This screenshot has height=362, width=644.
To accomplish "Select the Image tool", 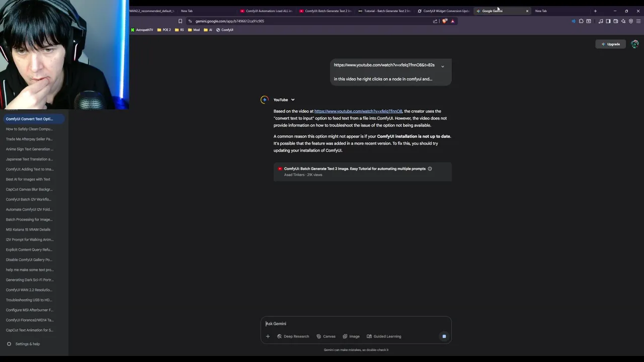I will 351,336.
